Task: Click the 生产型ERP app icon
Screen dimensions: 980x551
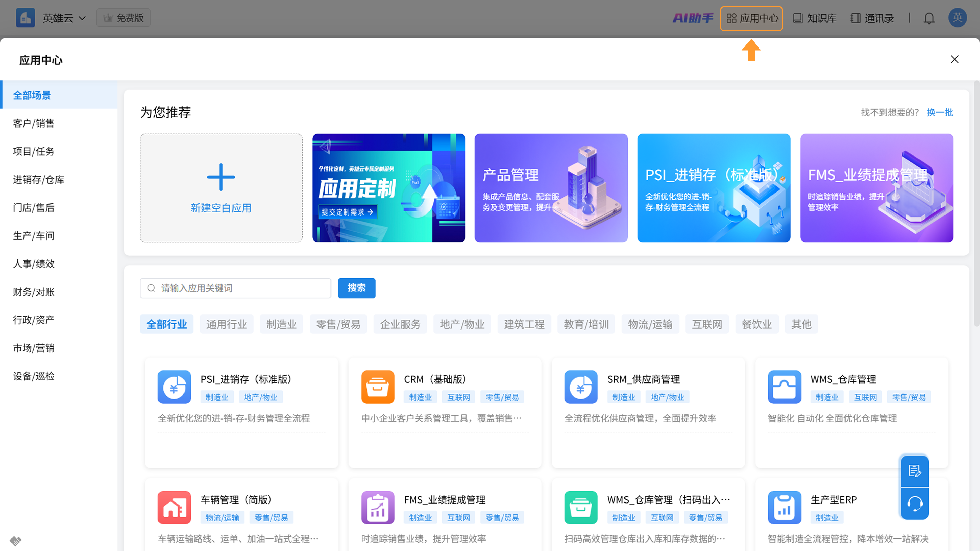Action: 785,508
